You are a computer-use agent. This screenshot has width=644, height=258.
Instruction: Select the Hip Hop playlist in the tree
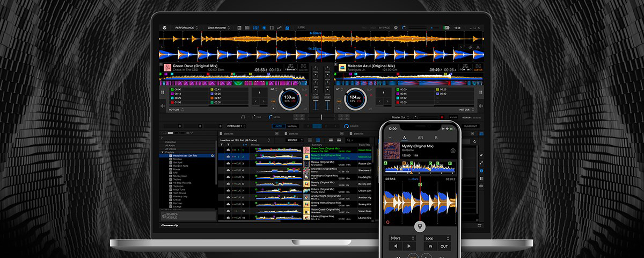tap(177, 203)
